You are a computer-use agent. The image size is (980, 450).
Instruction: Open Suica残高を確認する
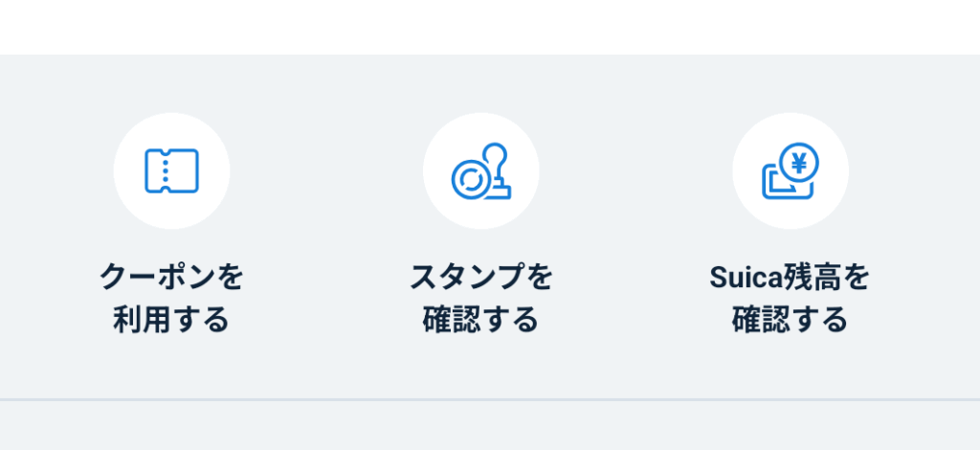coord(791,298)
